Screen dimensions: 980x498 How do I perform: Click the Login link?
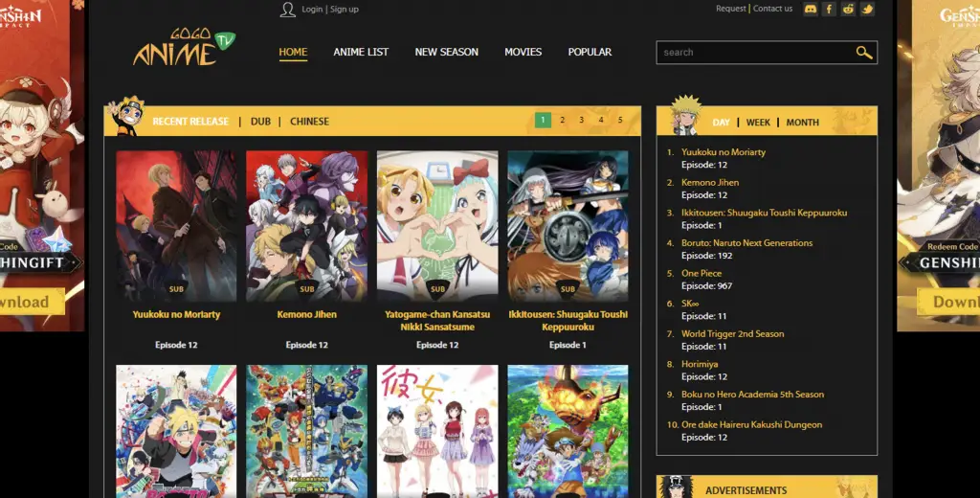[312, 10]
